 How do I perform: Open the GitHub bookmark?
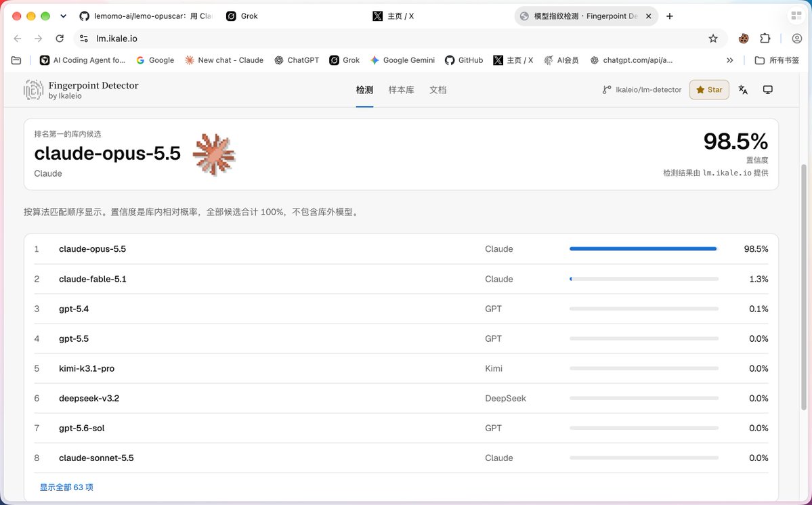point(464,60)
